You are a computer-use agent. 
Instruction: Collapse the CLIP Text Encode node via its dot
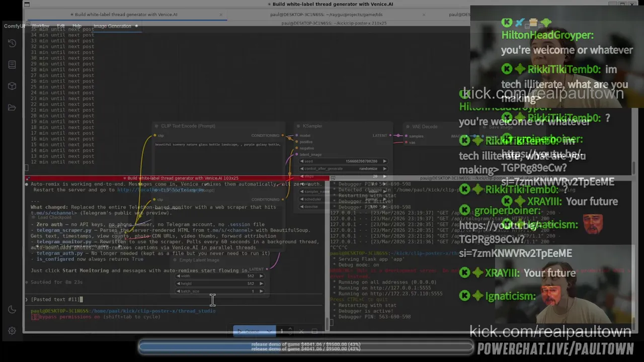coord(156,126)
